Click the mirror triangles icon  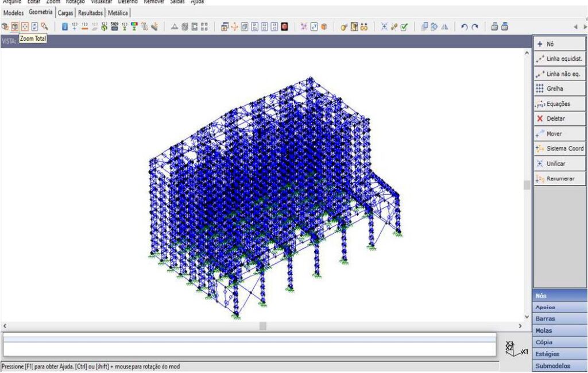(x=444, y=26)
